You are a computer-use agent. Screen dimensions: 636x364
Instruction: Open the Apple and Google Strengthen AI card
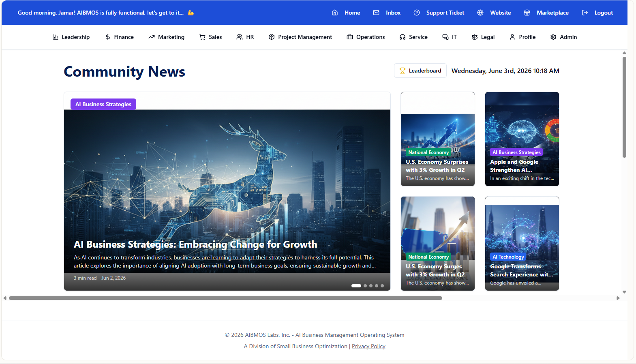pos(522,139)
